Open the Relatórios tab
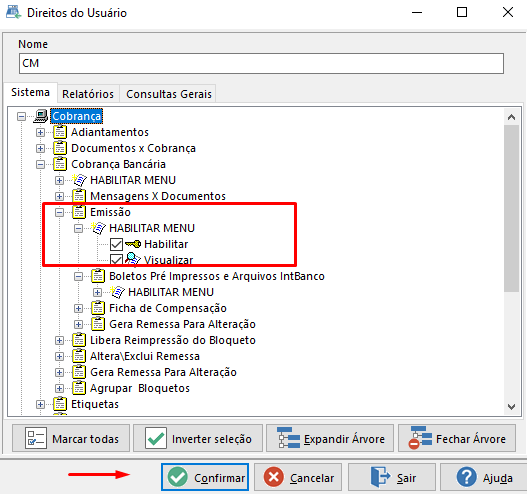 (88, 94)
